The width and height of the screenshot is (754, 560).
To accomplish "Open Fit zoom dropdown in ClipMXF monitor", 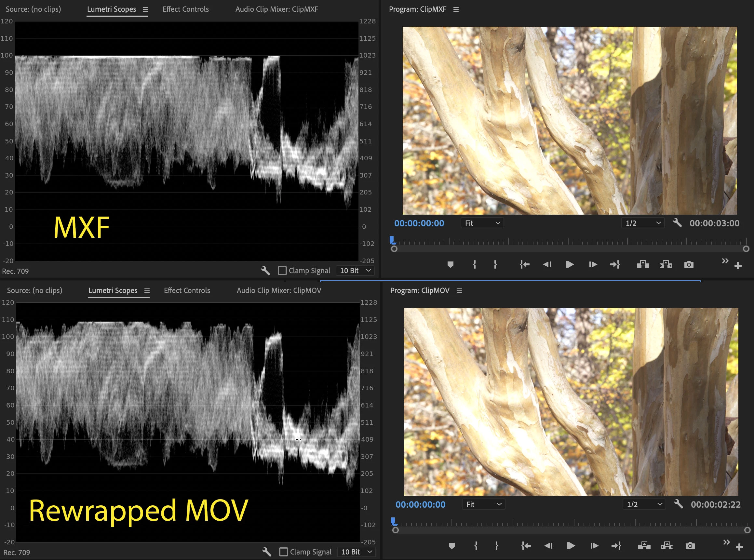I will click(482, 223).
